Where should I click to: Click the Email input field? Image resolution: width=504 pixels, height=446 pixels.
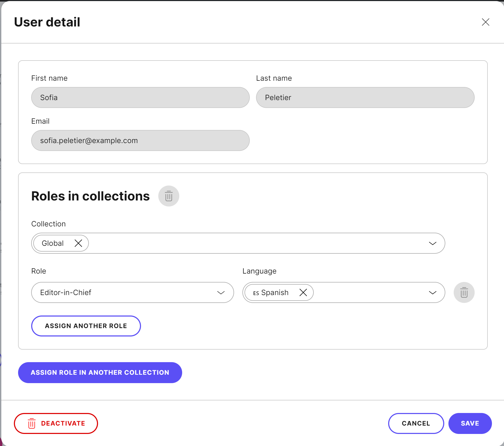(140, 140)
